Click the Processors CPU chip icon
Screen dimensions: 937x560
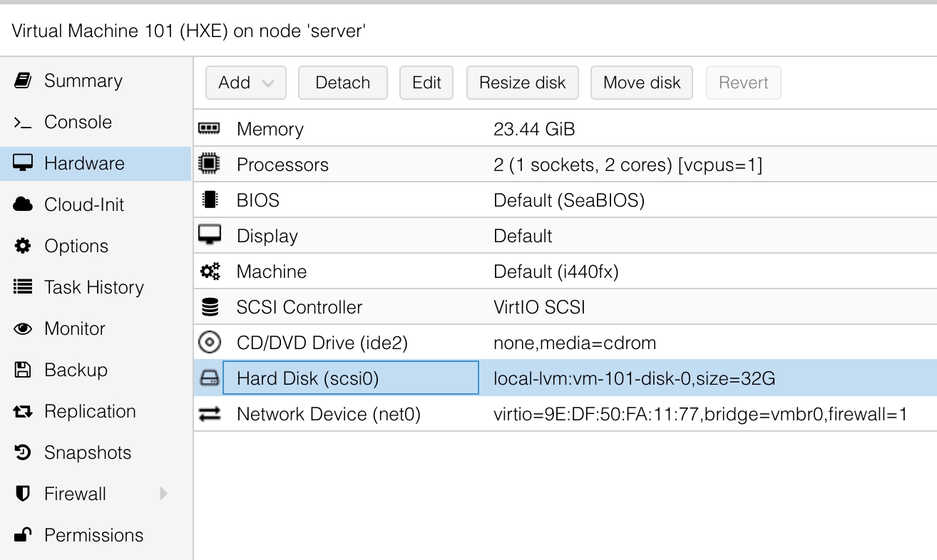click(209, 165)
